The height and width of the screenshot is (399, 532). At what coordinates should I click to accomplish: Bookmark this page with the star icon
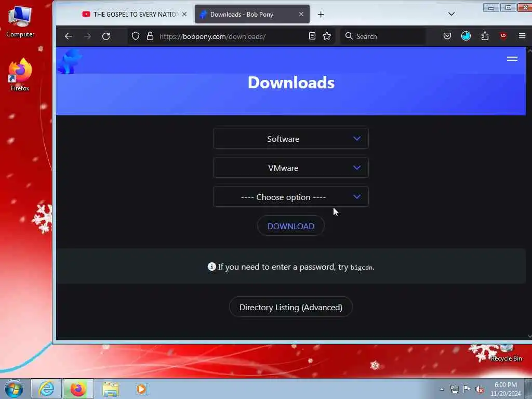327,36
